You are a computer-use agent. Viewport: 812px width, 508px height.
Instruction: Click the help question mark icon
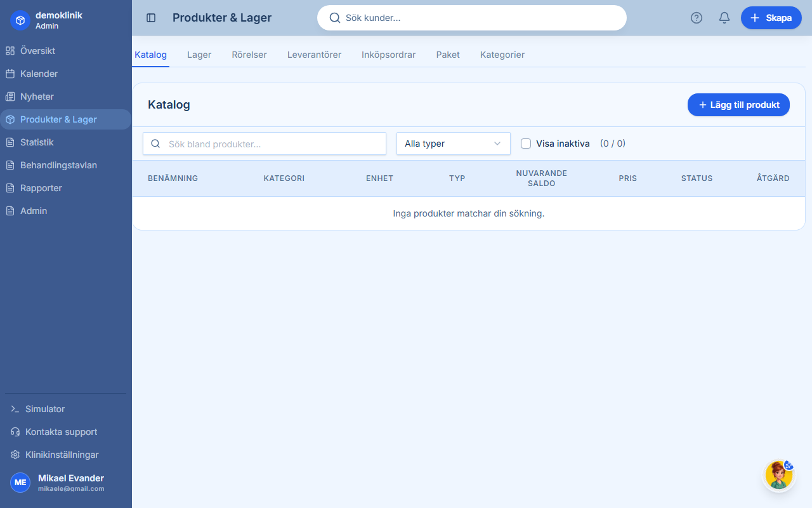pyautogui.click(x=697, y=18)
